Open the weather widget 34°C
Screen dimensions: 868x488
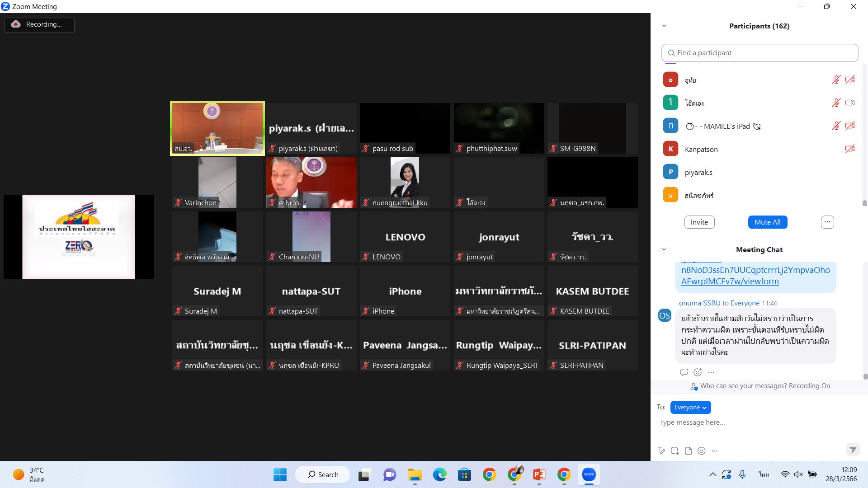[29, 475]
